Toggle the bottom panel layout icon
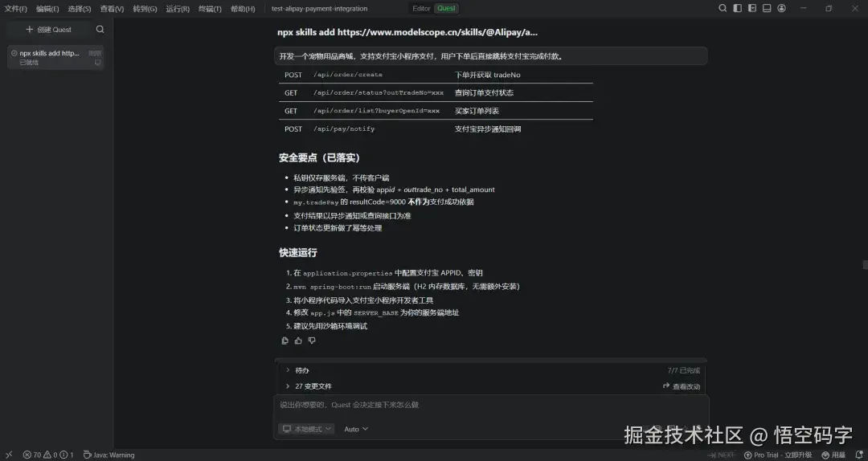Image resolution: width=868 pixels, height=461 pixels. coord(767,8)
